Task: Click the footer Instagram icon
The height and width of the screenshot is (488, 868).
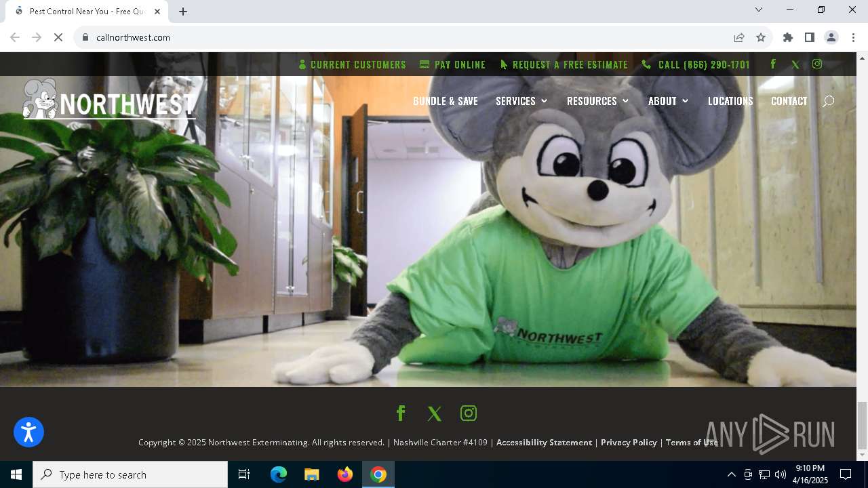Action: point(469,413)
